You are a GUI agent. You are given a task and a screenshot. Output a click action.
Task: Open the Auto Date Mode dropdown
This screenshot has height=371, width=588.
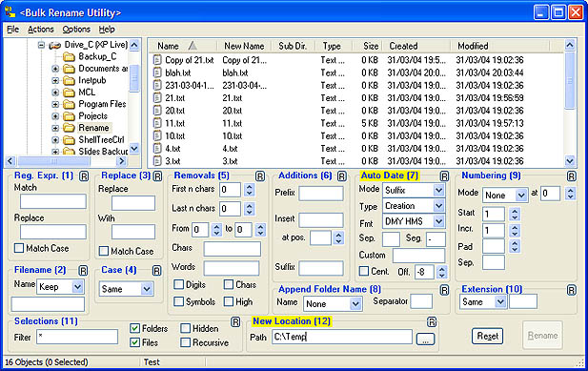(x=438, y=190)
